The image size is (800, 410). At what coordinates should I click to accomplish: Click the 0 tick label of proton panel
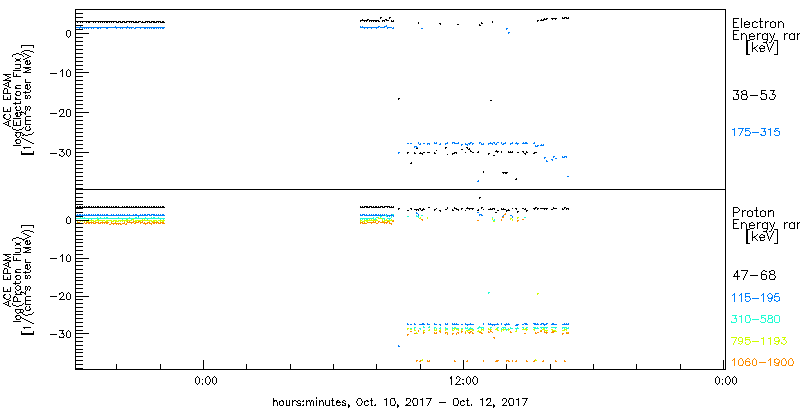(66, 220)
